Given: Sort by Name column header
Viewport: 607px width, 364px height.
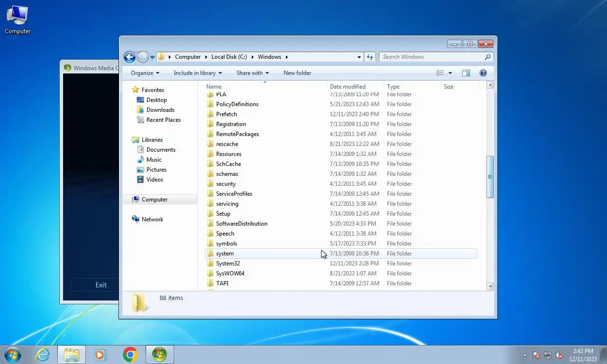Looking at the screenshot, I should (x=266, y=87).
